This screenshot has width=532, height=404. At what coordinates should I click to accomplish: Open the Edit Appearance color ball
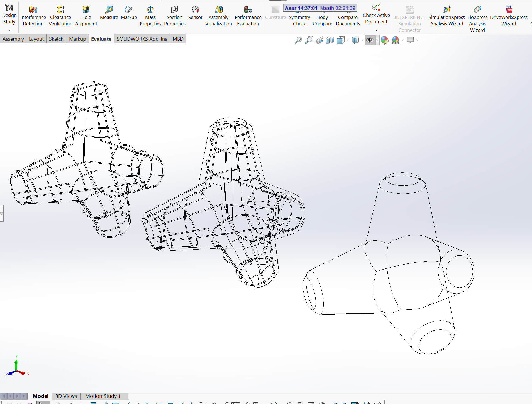[385, 40]
